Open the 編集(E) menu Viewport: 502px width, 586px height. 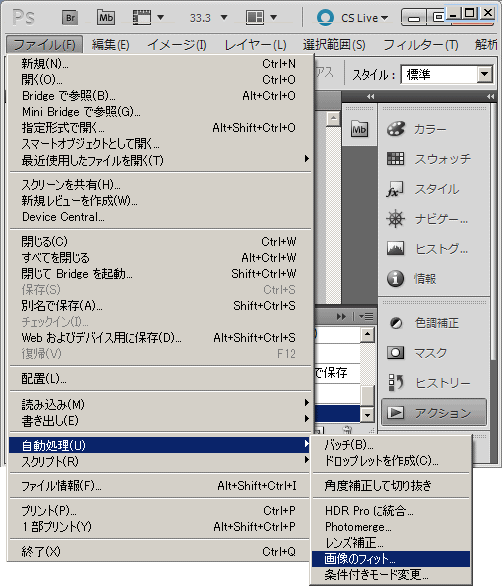point(111,45)
